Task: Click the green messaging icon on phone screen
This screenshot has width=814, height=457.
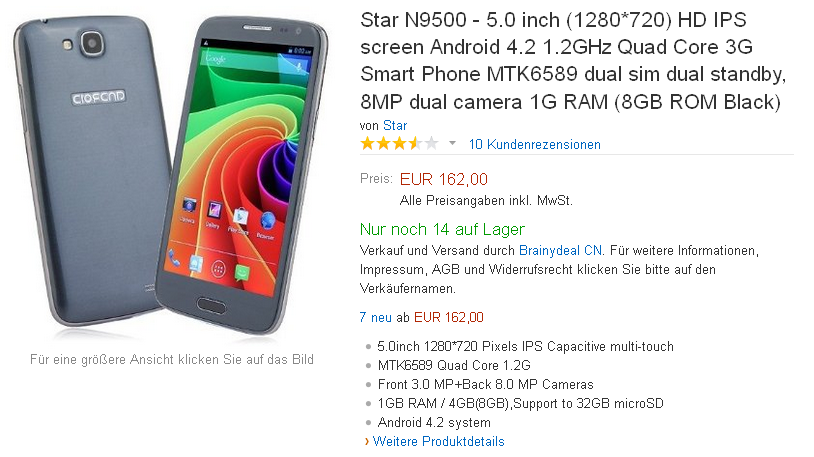Action: [242, 273]
